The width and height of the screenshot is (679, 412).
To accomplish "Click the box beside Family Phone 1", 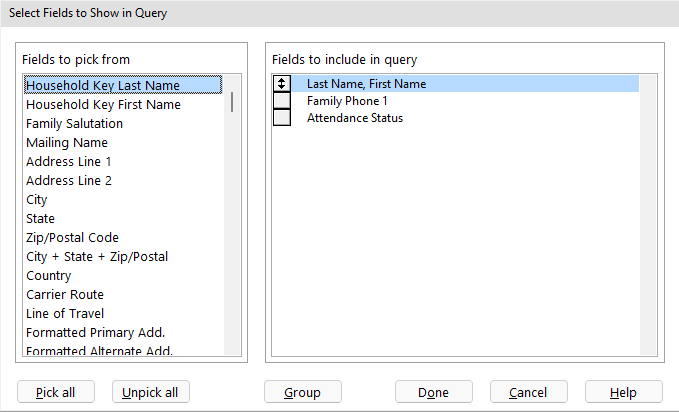I will (282, 101).
